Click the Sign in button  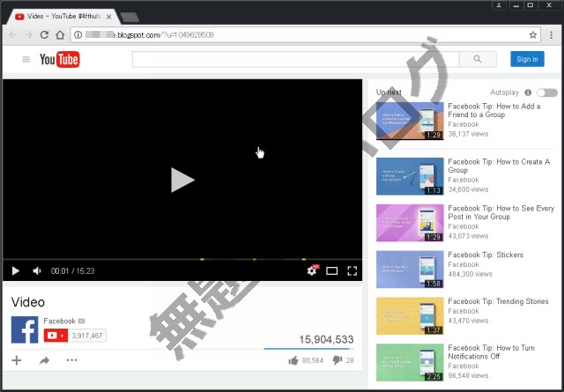tap(527, 59)
